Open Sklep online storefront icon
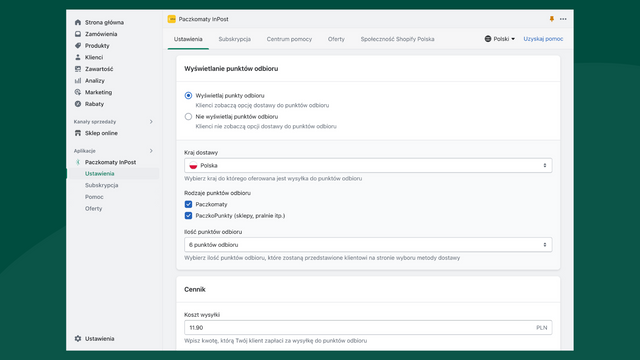Image resolution: width=640 pixels, height=360 pixels. pyautogui.click(x=78, y=133)
